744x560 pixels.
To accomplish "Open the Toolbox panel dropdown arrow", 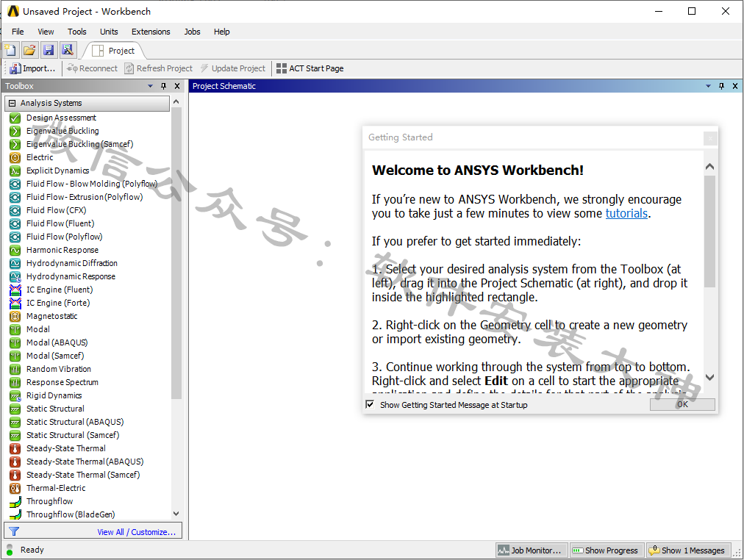I will tap(151, 86).
